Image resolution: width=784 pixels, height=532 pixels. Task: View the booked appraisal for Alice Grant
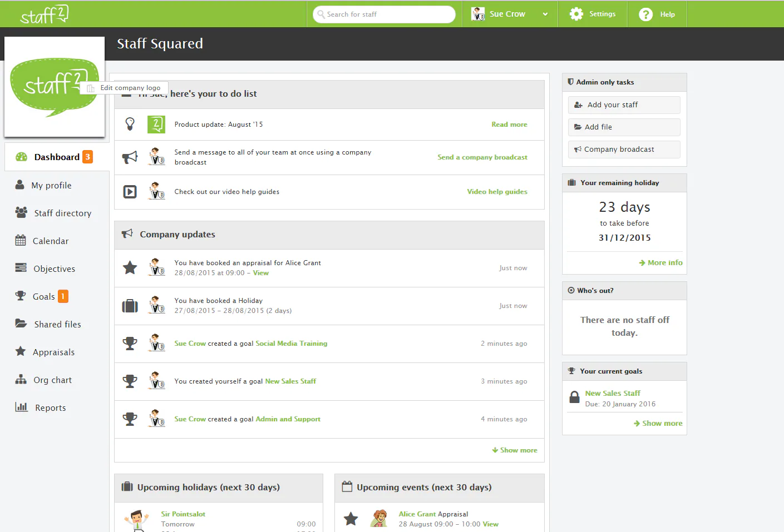pos(262,273)
